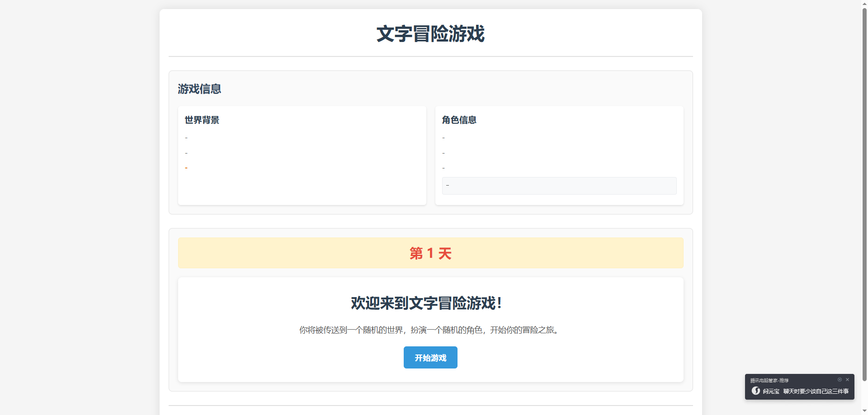Click the first dash under 世界背景
Screen dimensions: 868x415
click(x=186, y=138)
